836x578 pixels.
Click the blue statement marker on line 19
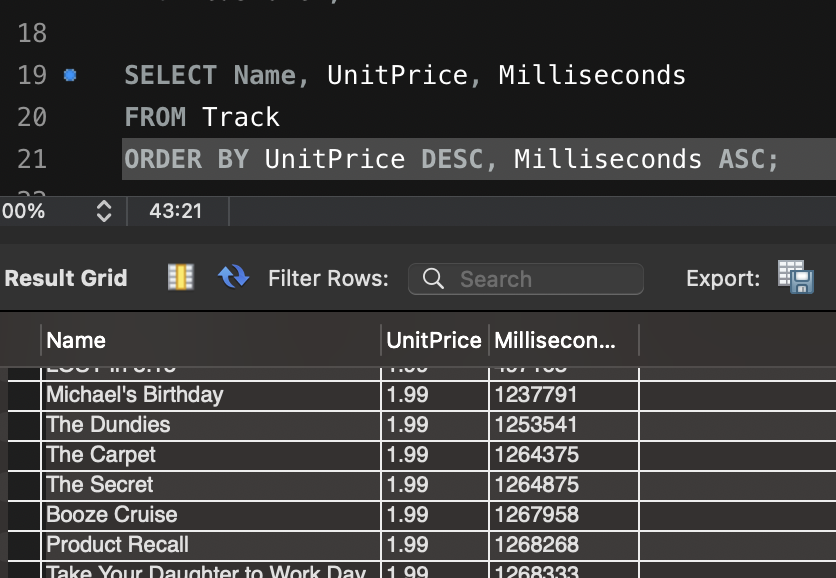(x=70, y=75)
